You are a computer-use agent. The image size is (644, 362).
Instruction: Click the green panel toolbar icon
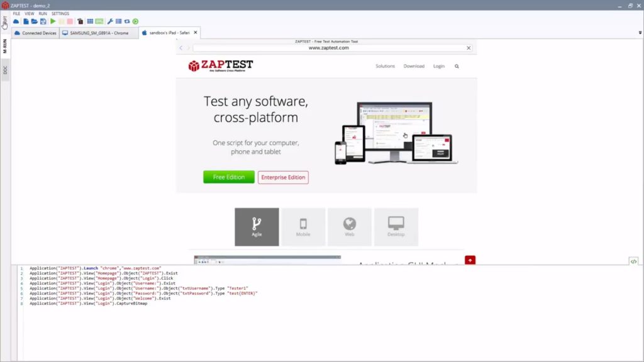point(99,21)
